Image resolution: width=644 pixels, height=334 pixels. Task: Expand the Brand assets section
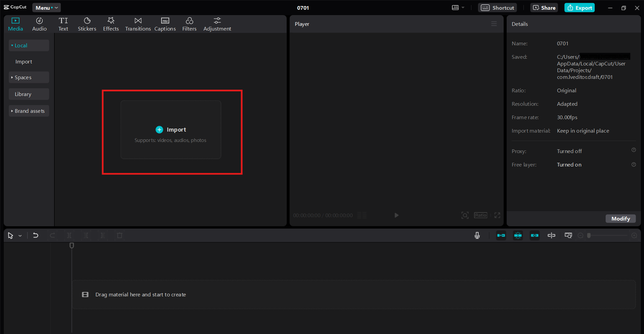click(29, 111)
